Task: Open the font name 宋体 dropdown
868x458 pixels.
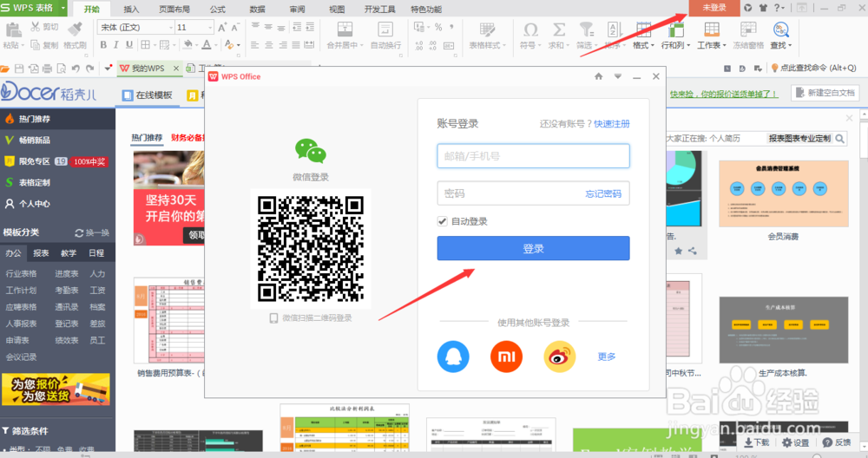Action: tap(170, 27)
